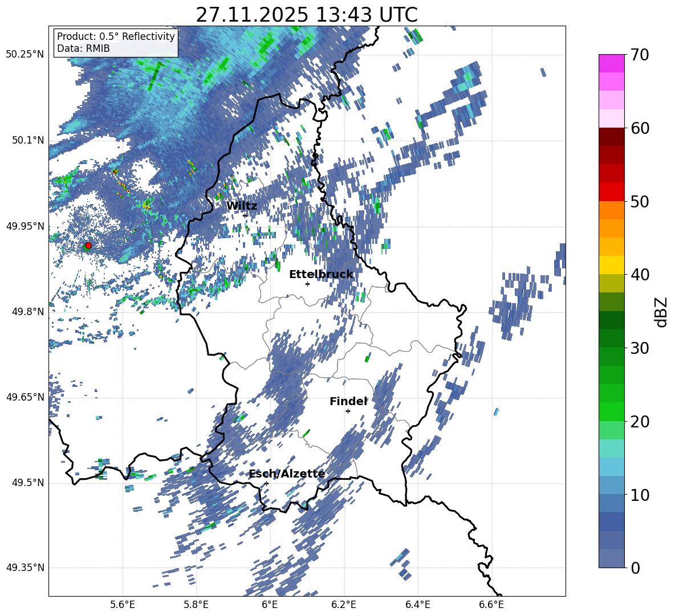Click the 0 value on colorbar
This screenshot has width=675, height=616.
tap(635, 568)
